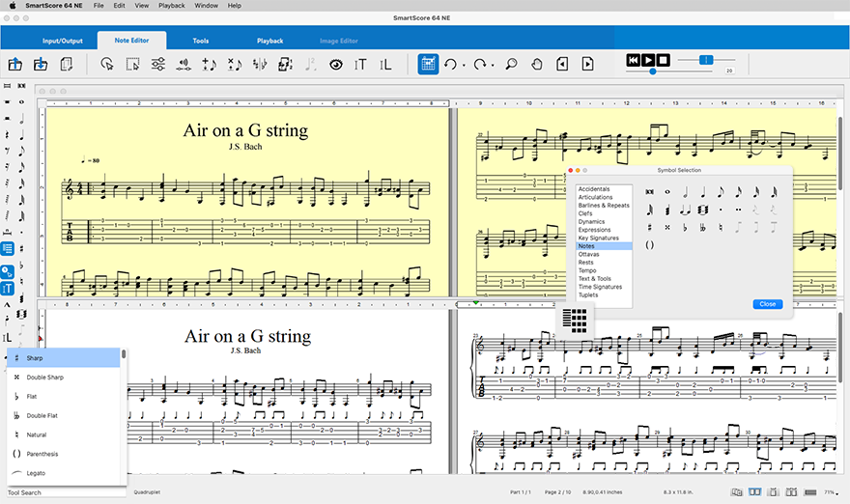The image size is (850, 504).
Task: Switch to the Input/Output tab
Action: pyautogui.click(x=63, y=41)
